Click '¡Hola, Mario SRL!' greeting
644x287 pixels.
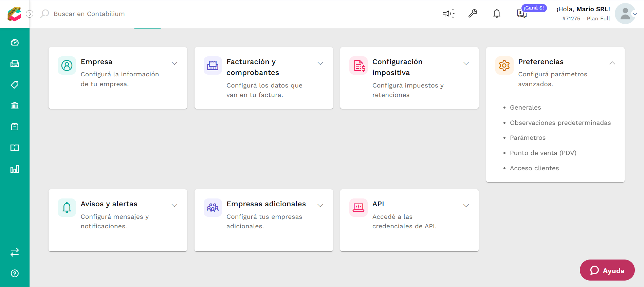(583, 9)
